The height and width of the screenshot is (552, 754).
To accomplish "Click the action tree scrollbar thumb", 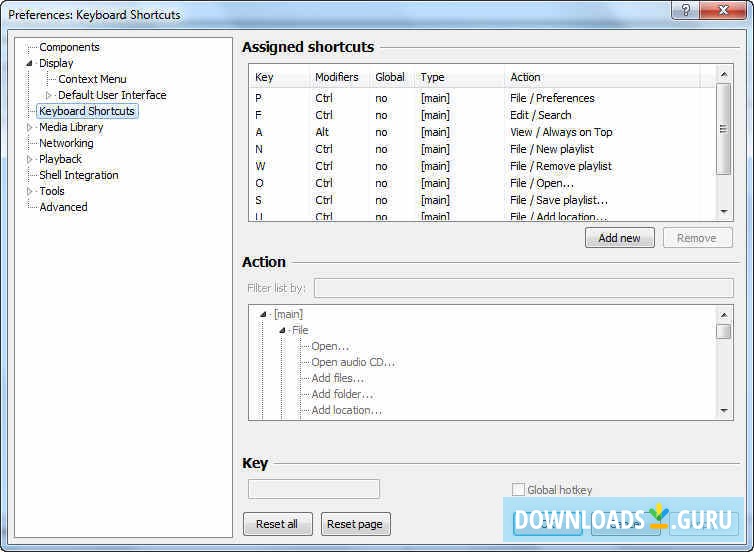I will (724, 331).
